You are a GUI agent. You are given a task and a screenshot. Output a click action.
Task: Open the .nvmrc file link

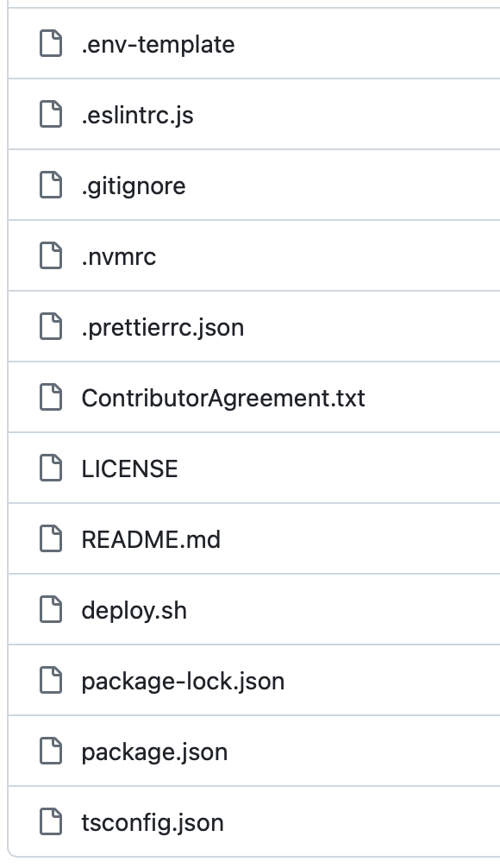[119, 257]
